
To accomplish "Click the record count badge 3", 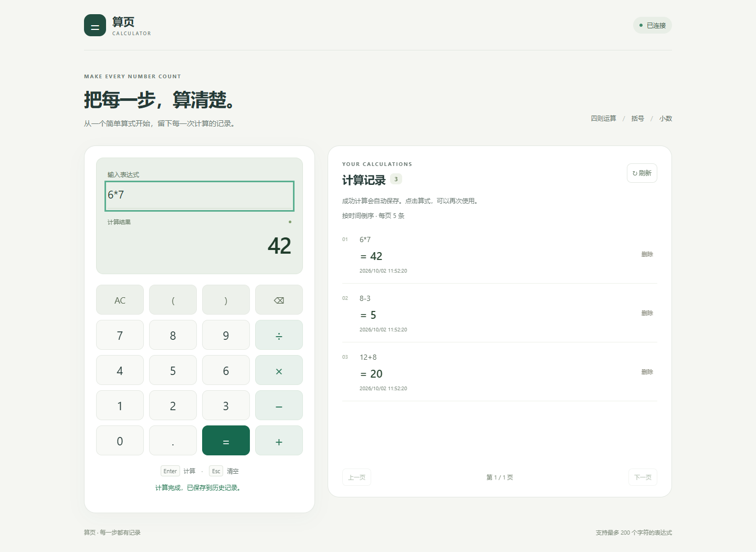I will (396, 179).
